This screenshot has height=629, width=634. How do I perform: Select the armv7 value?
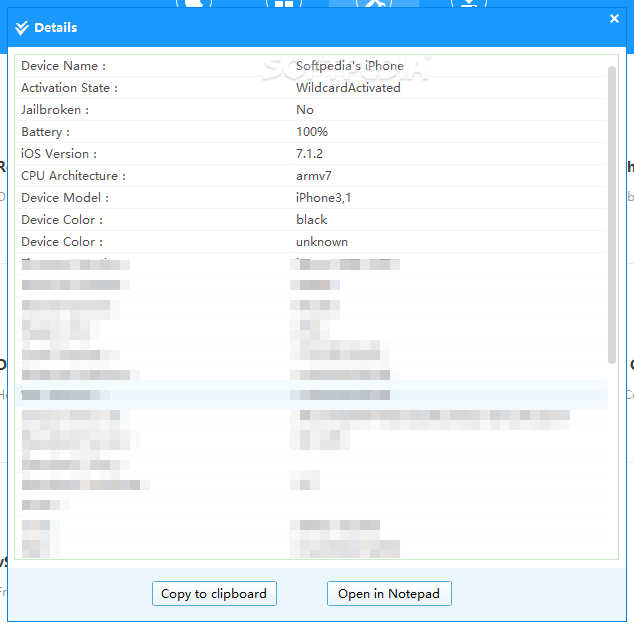[314, 176]
